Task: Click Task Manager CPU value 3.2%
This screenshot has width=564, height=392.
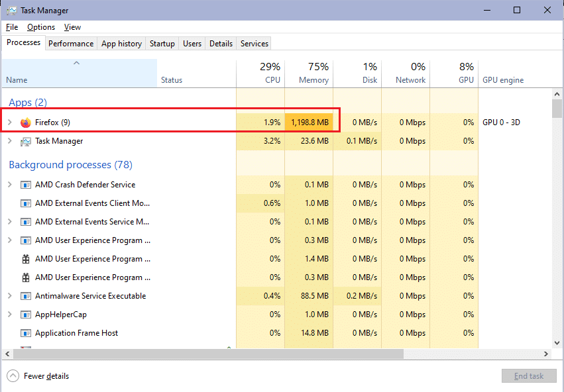Action: click(x=260, y=141)
